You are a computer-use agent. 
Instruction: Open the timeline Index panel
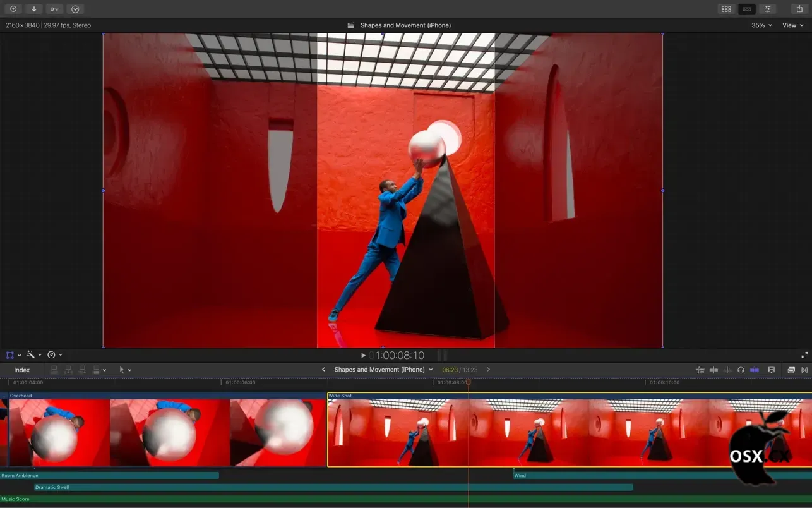[x=22, y=370]
